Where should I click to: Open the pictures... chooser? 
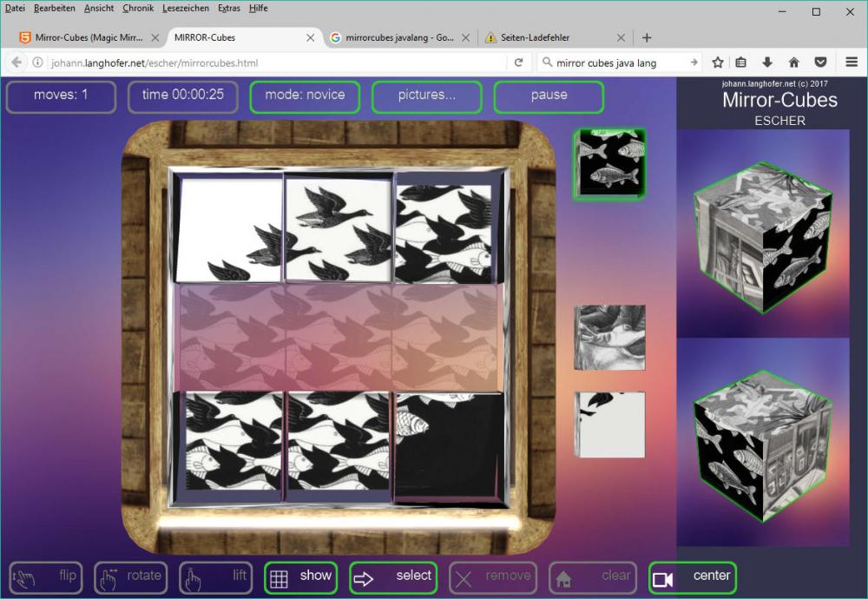coord(427,97)
